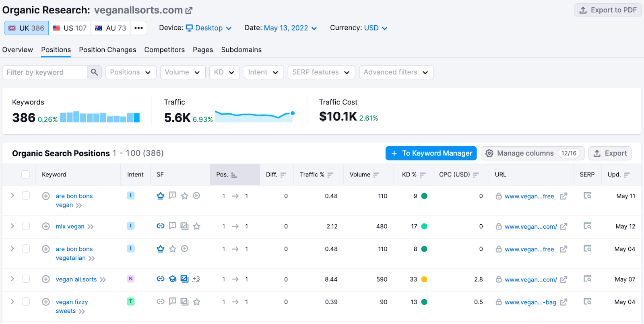Click the SERP snapshot icon for are bon bons vegan
644x324 pixels.
(x=587, y=196)
